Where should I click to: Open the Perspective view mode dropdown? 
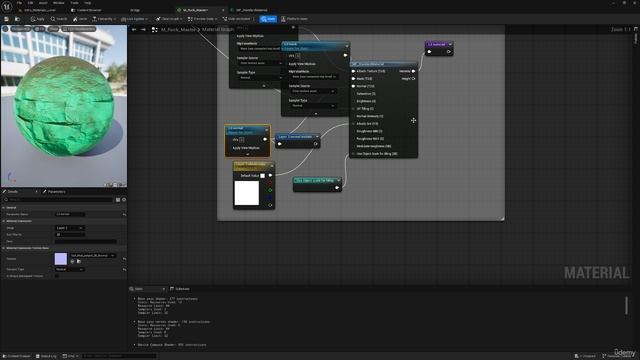[x=20, y=29]
